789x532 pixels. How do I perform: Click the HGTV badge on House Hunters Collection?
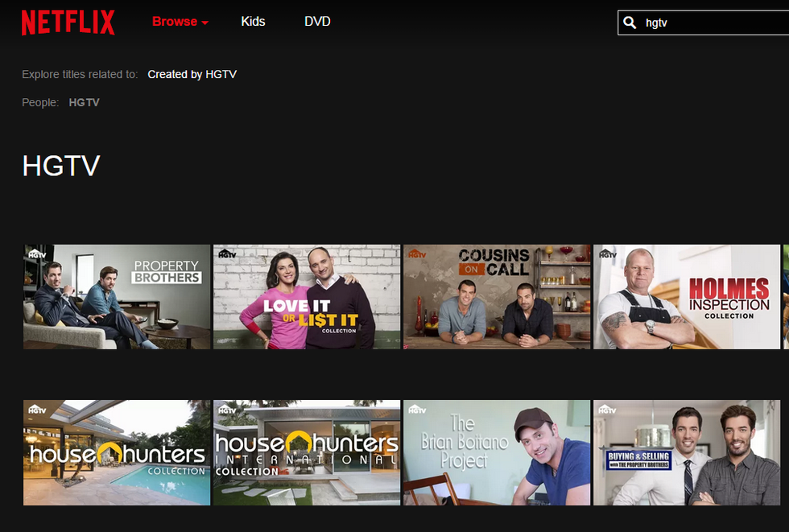pyautogui.click(x=37, y=409)
